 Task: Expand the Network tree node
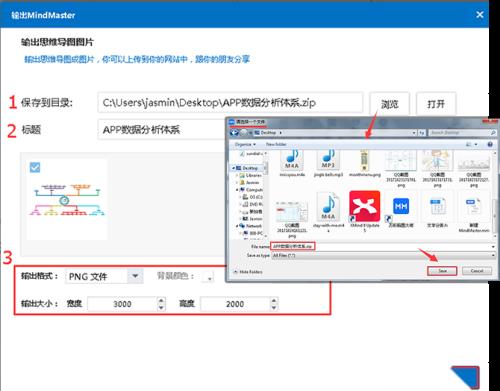pyautogui.click(x=237, y=226)
